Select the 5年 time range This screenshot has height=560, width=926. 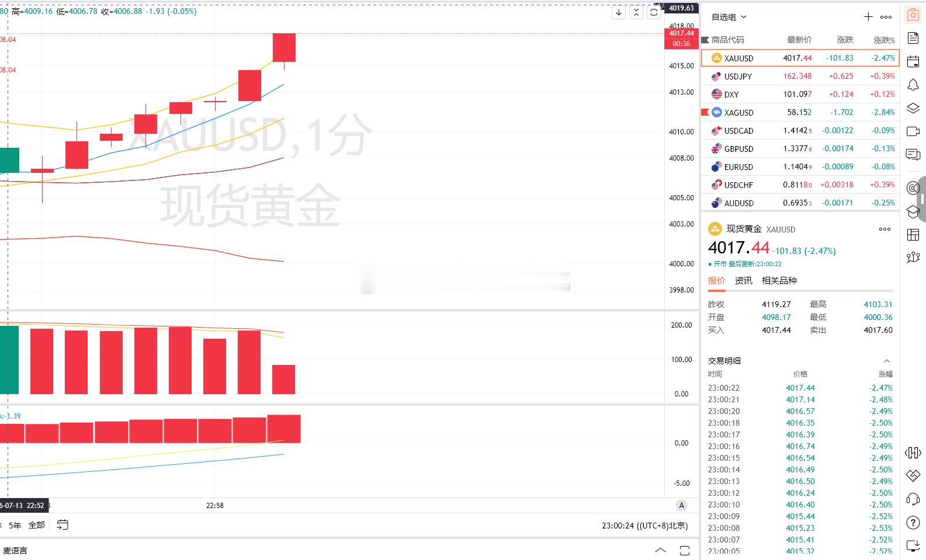pyautogui.click(x=15, y=526)
